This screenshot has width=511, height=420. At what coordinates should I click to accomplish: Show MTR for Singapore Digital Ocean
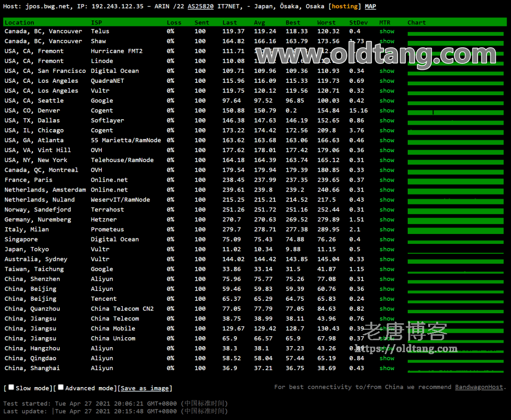coord(387,239)
